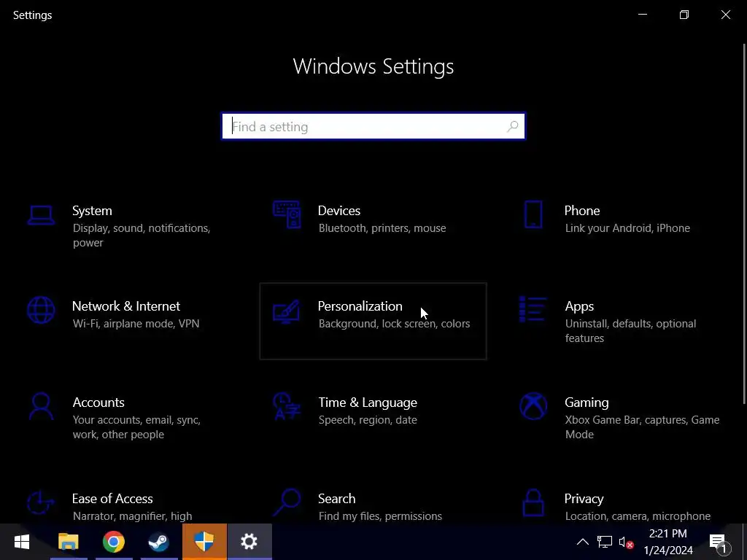Launch Google Chrome from the taskbar
Image resolution: width=747 pixels, height=560 pixels.
113,542
